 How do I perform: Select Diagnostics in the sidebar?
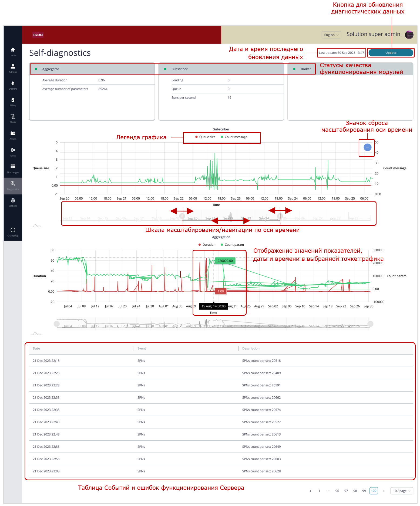(x=13, y=186)
